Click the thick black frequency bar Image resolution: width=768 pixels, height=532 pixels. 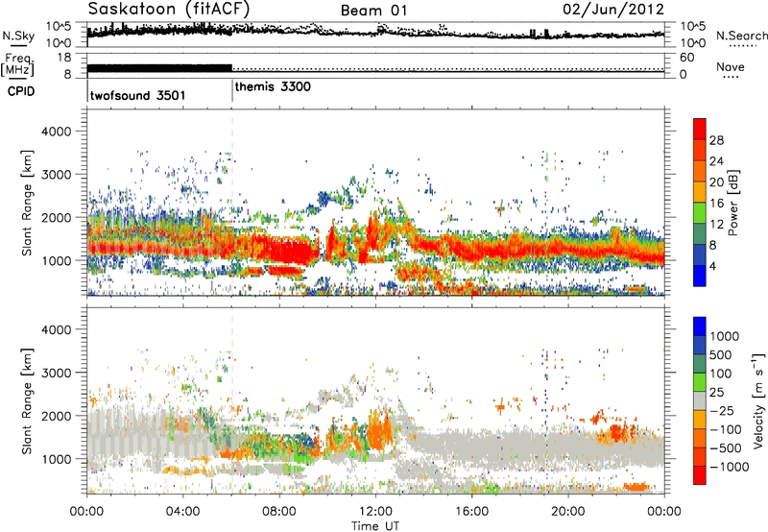pos(159,68)
